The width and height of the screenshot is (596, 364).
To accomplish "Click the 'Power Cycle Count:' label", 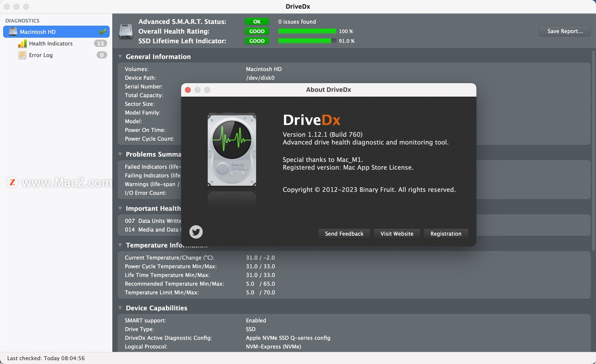I will pyautogui.click(x=150, y=139).
